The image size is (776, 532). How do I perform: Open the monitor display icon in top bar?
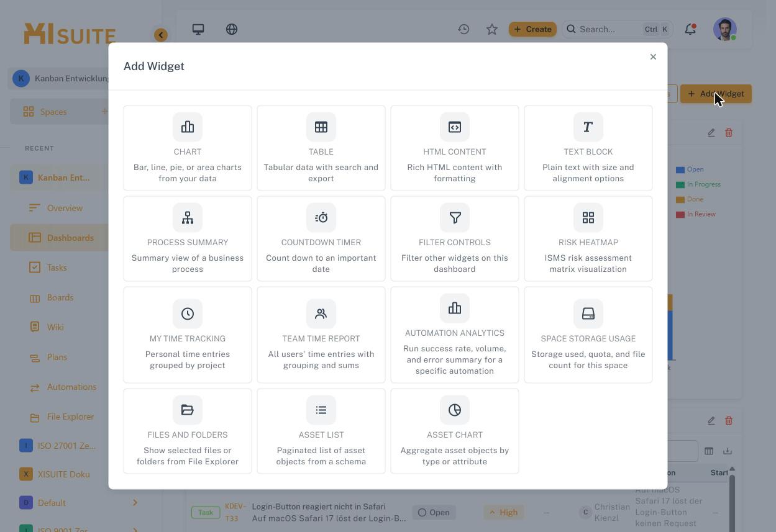coord(198,29)
